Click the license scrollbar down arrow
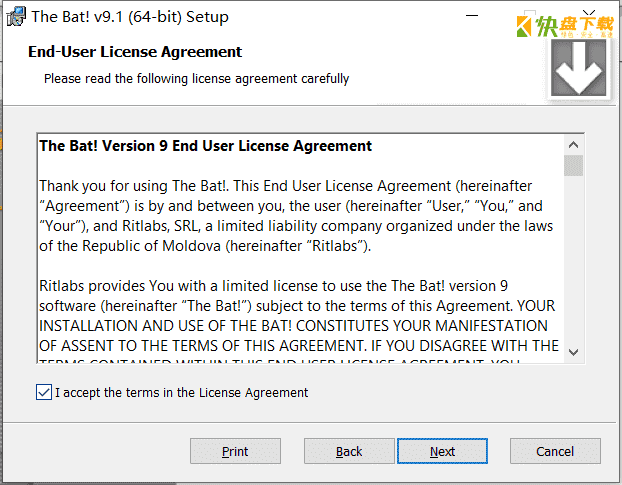The image size is (622, 485). tap(573, 352)
